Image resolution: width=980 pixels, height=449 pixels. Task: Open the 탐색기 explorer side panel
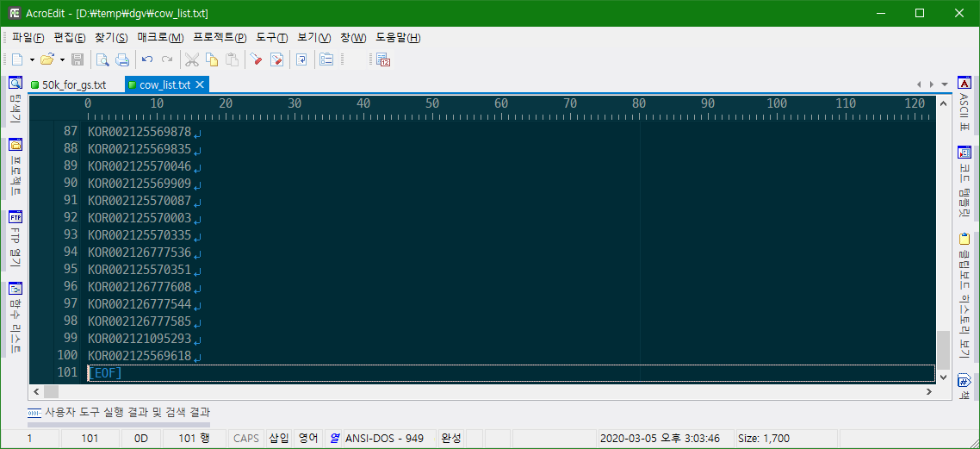click(16, 100)
